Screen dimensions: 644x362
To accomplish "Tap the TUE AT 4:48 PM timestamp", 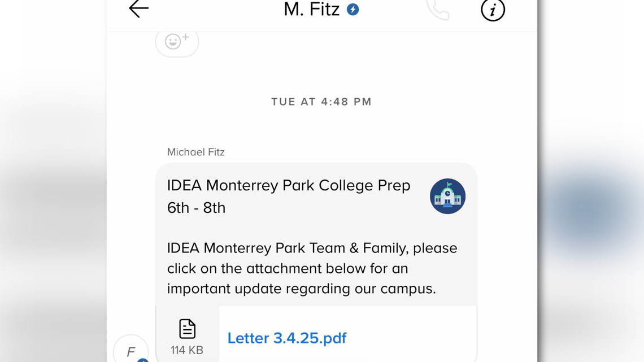I will pos(321,102).
